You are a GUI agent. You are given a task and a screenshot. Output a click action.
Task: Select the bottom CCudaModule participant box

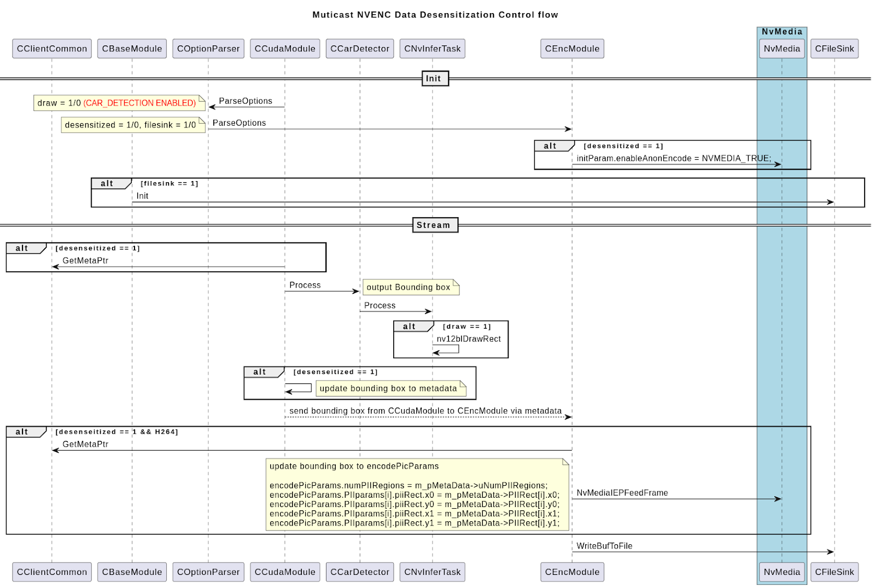(285, 572)
